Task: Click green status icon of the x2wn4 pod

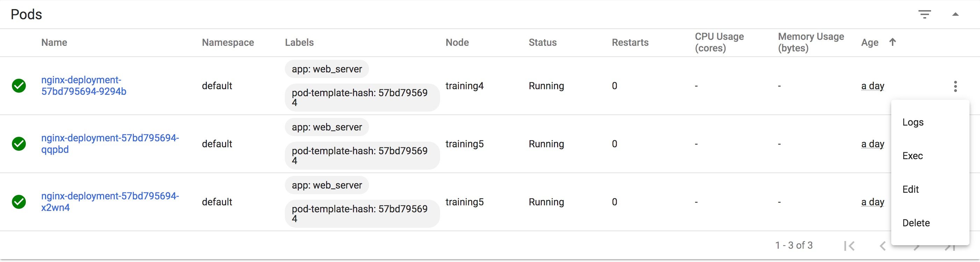Action: pos(19,202)
